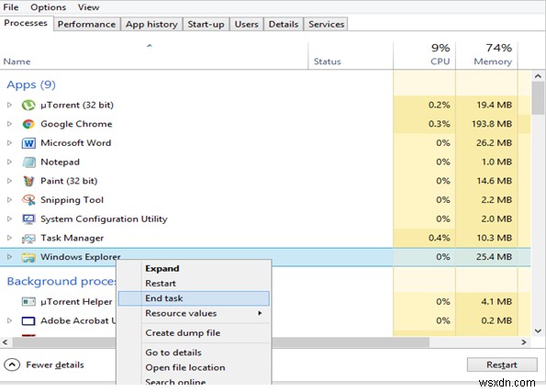Switch to the Details tab
This screenshot has width=546, height=392.
284,24
